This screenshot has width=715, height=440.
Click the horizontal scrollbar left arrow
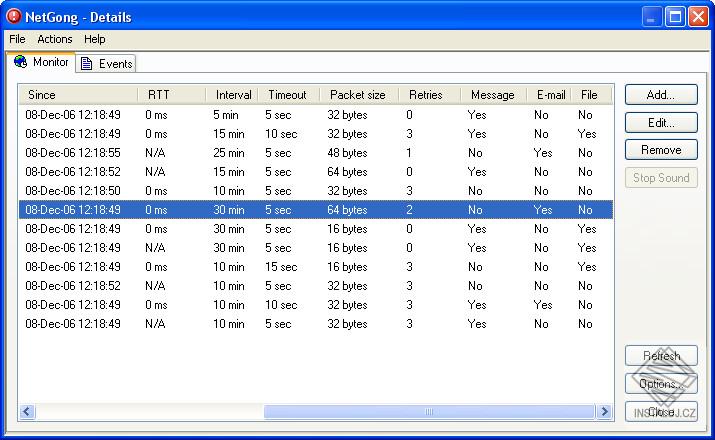tap(28, 411)
